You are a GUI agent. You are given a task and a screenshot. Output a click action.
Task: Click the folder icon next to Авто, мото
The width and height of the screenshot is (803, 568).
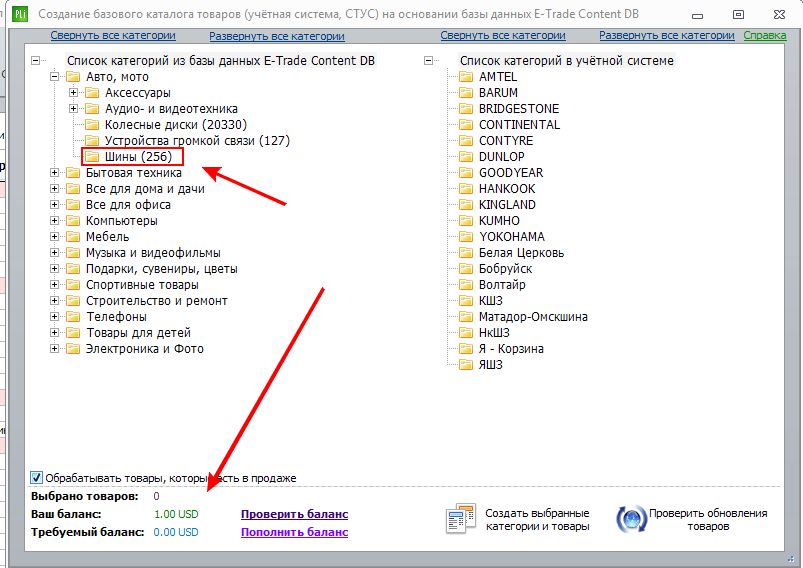73,77
